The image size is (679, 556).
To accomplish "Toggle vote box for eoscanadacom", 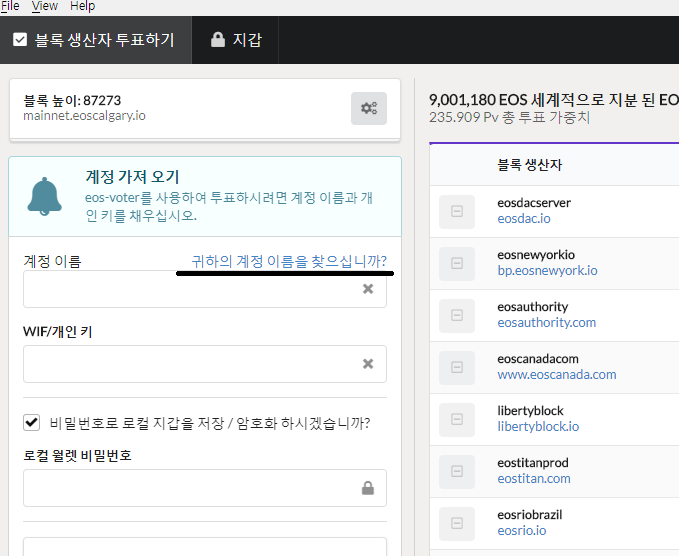I will 457,367.
